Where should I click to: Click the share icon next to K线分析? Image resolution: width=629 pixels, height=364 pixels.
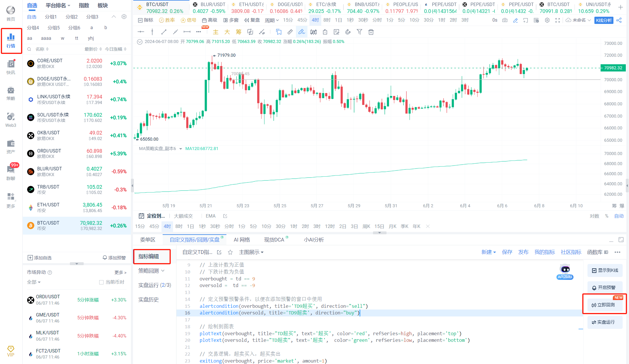point(619,20)
